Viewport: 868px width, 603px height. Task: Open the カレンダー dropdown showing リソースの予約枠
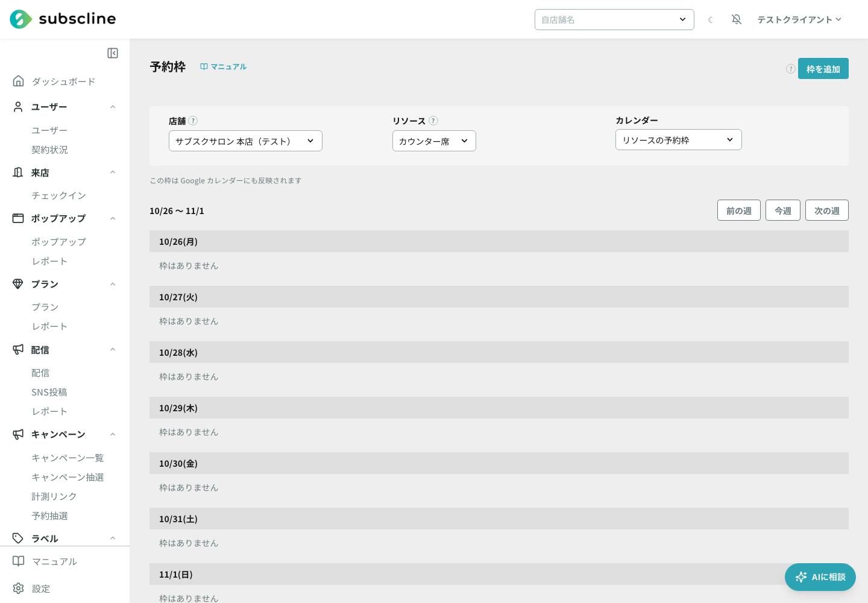[679, 140]
